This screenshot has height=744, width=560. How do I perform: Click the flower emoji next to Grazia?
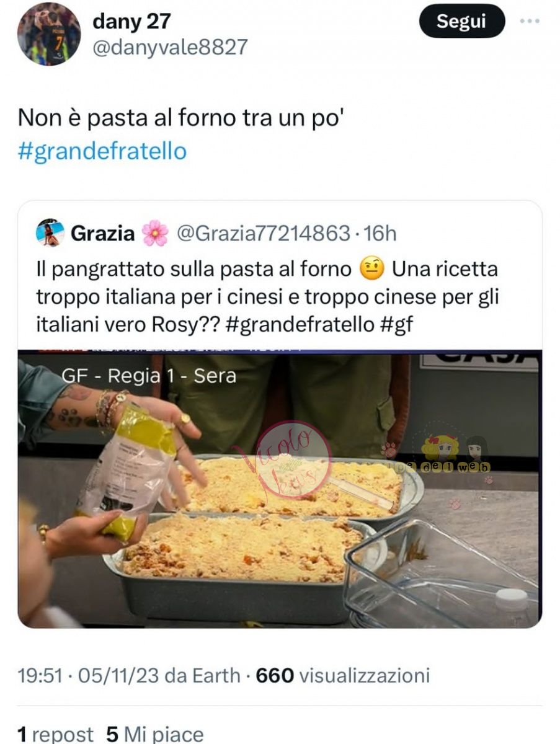coord(155,233)
